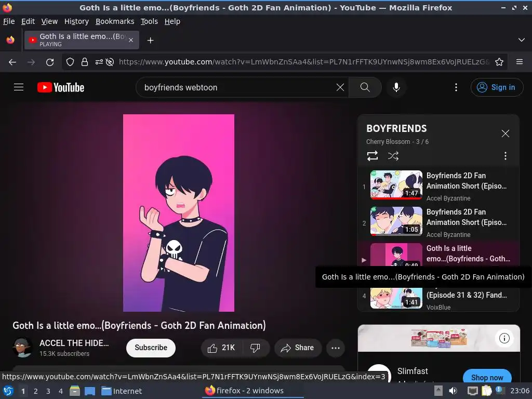This screenshot has height=399, width=532.
Task: Open the taskbar start menu icon
Action: pyautogui.click(x=8, y=391)
